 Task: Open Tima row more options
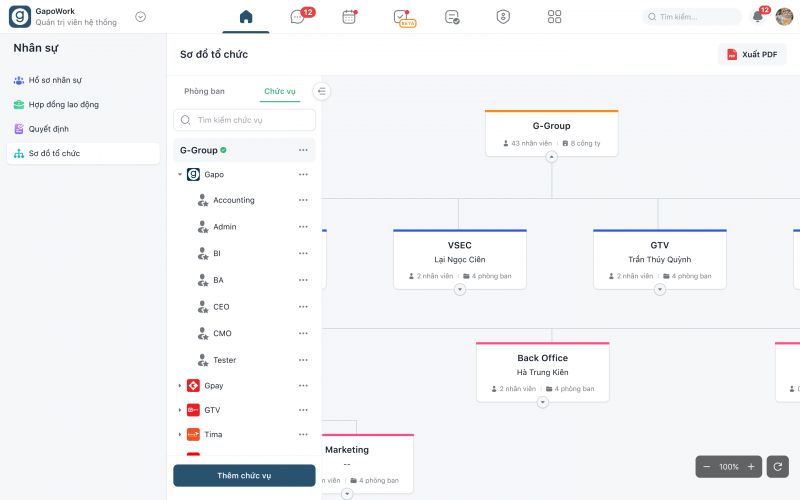pyautogui.click(x=303, y=434)
